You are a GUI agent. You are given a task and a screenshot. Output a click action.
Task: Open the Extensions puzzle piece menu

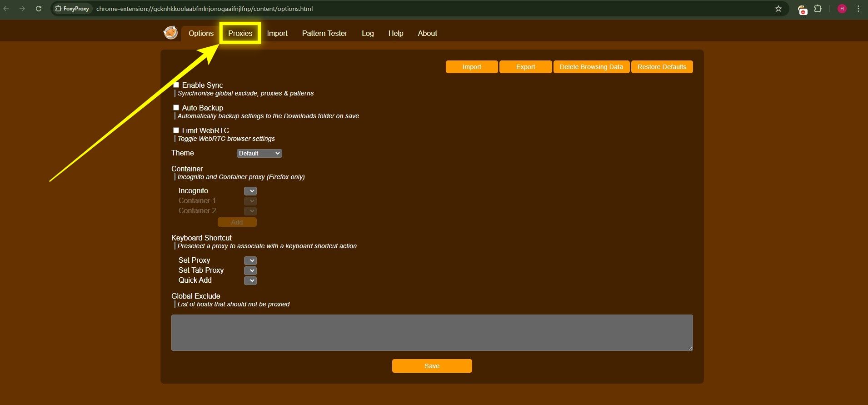tap(818, 9)
